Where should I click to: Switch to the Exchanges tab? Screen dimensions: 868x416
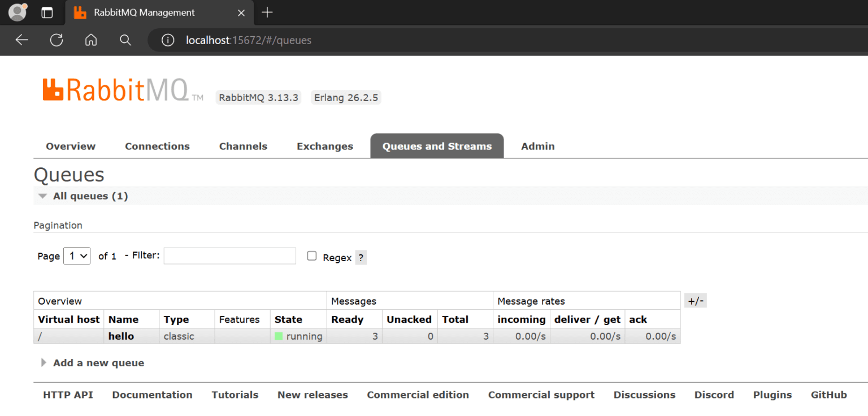(x=324, y=146)
